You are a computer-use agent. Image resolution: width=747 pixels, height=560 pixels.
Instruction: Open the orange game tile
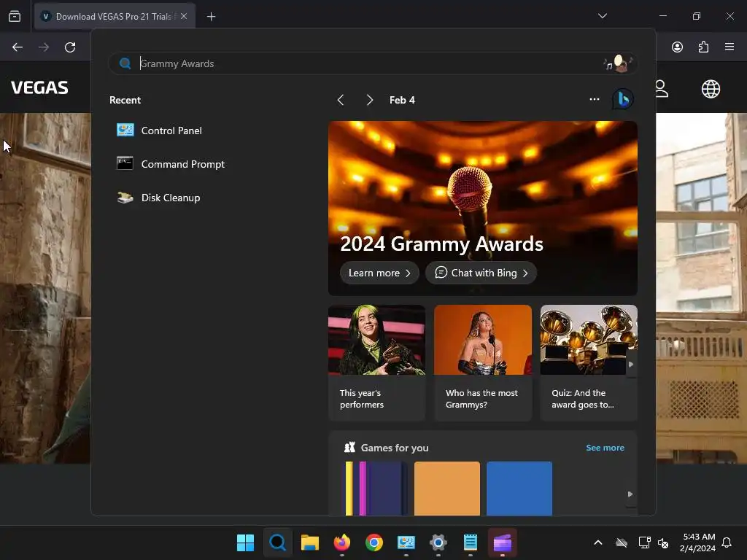(x=447, y=488)
